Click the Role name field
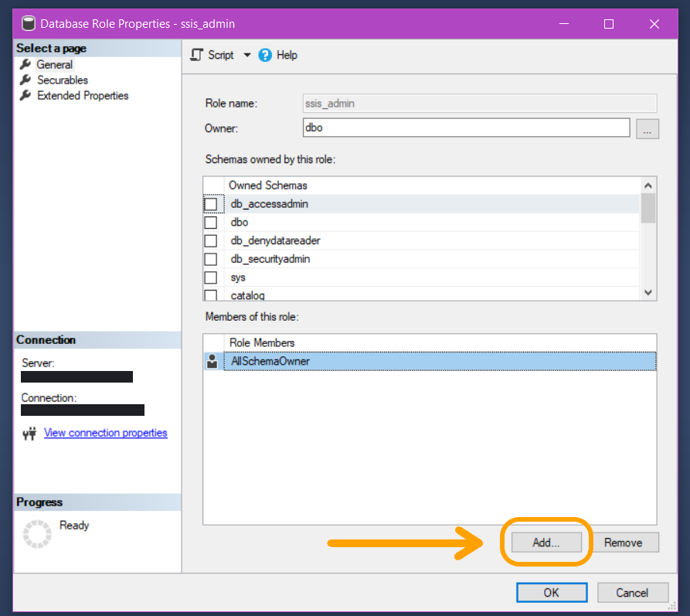The image size is (690, 616). pos(480,104)
